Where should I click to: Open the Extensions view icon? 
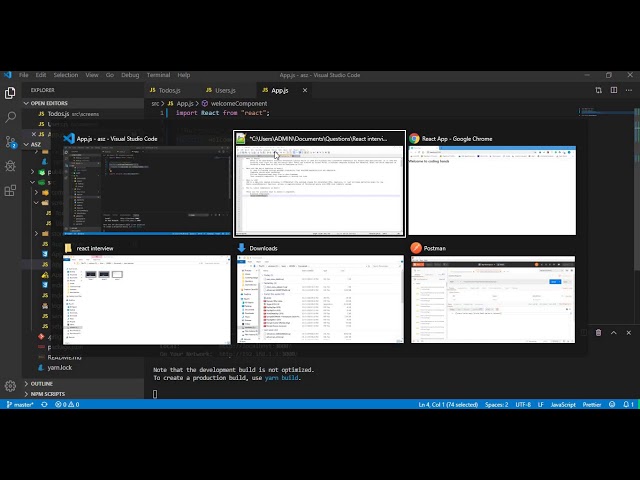pyautogui.click(x=10, y=190)
